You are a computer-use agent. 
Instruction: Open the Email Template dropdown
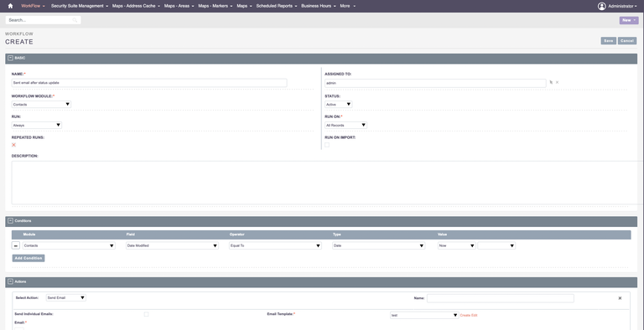pos(424,315)
